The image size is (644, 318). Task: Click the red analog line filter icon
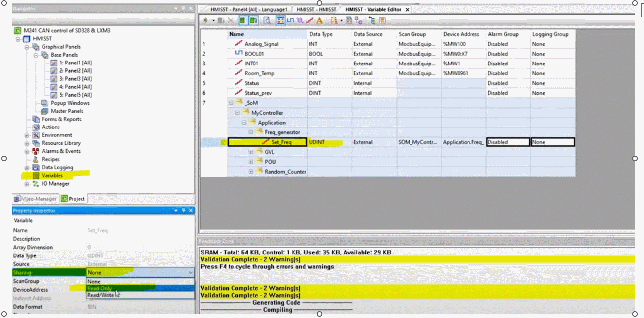click(310, 21)
